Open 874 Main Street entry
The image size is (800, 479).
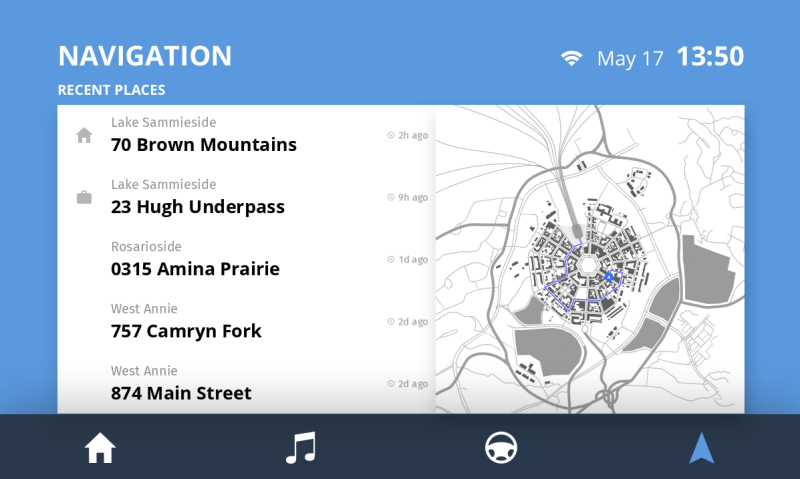click(x=181, y=393)
